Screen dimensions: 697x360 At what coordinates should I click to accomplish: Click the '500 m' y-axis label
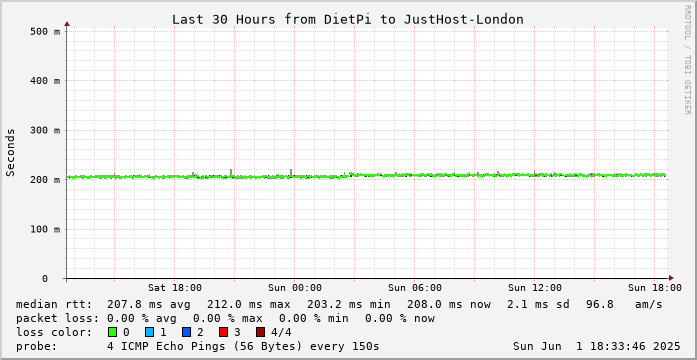pos(45,32)
